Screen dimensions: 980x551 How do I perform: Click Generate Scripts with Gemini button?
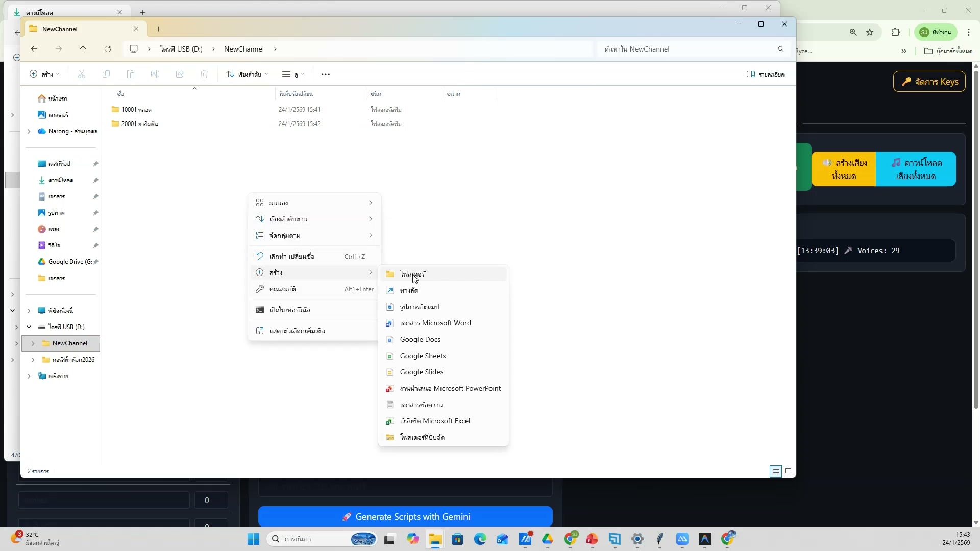pyautogui.click(x=405, y=517)
